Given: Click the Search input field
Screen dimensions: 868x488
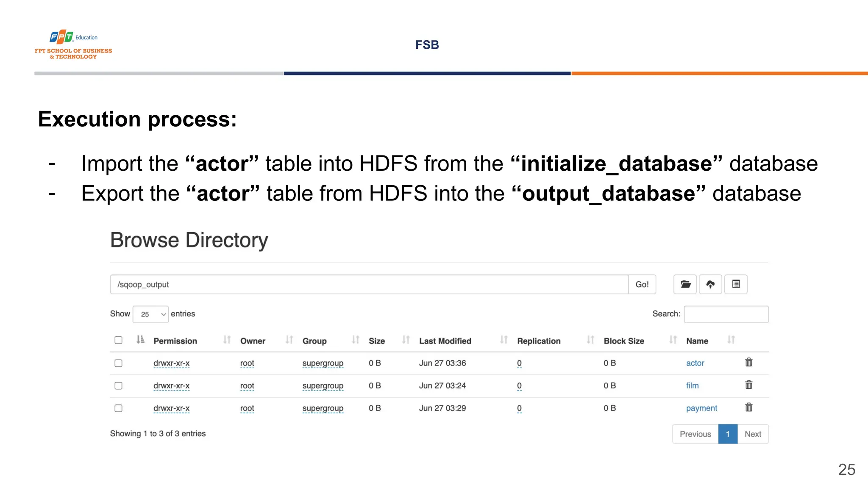Looking at the screenshot, I should 726,314.
